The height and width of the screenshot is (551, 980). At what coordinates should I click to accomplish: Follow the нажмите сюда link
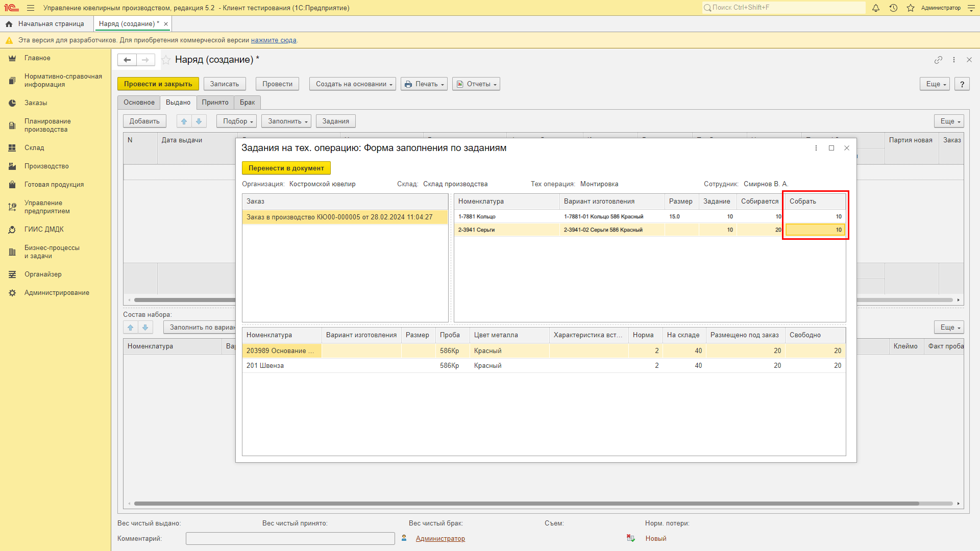274,40
